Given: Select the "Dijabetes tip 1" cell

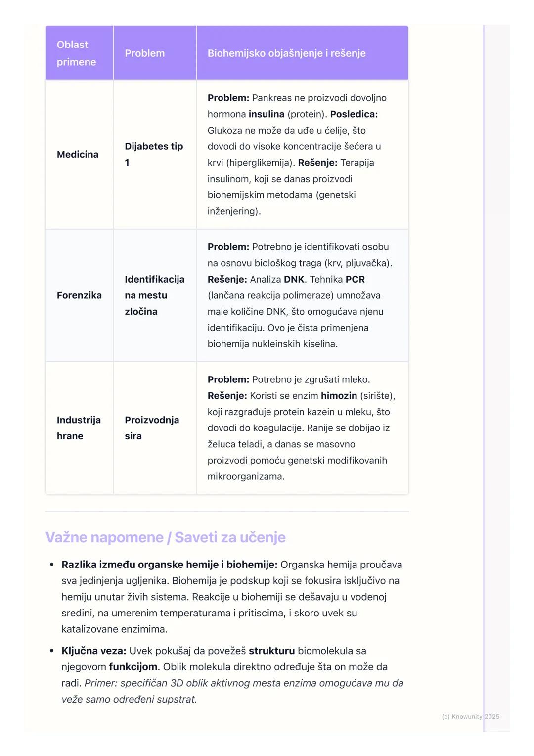Looking at the screenshot, I should (154, 154).
